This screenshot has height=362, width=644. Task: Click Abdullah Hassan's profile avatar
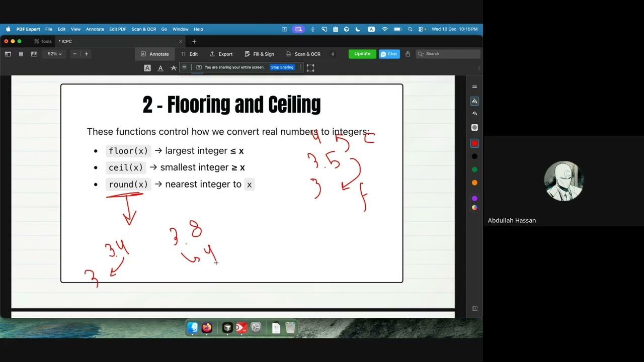(563, 181)
